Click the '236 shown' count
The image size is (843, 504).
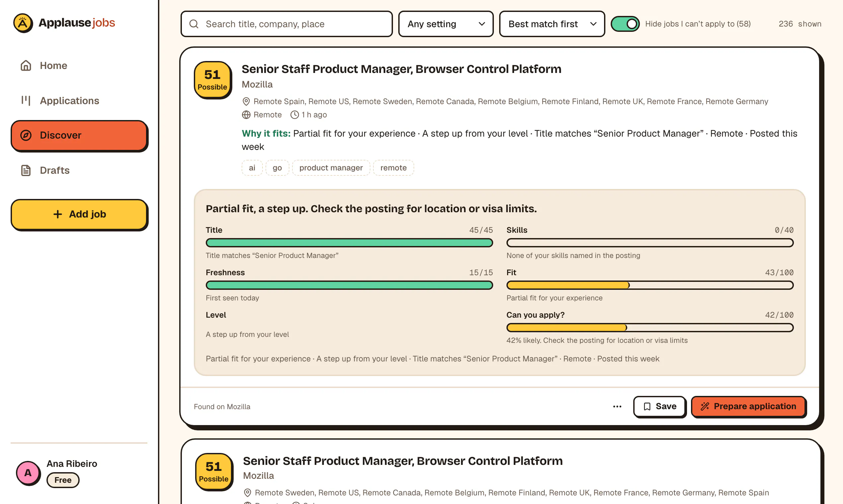[x=800, y=24]
